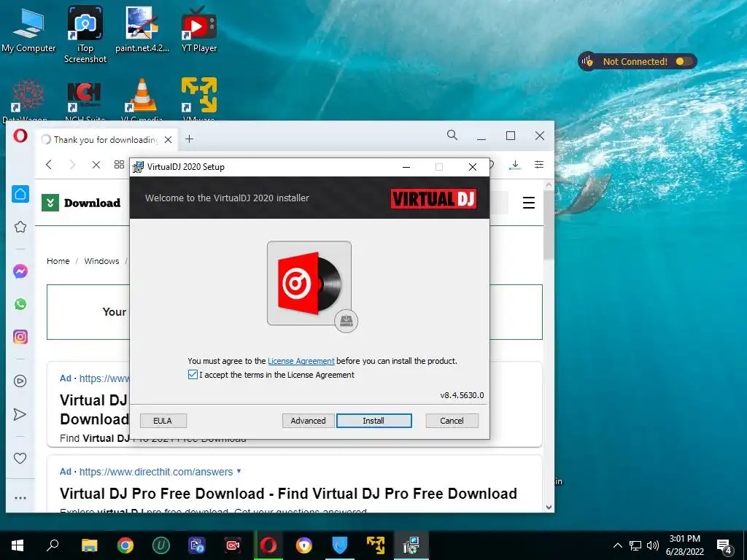Open Opera sidebar heart icon

click(x=20, y=458)
